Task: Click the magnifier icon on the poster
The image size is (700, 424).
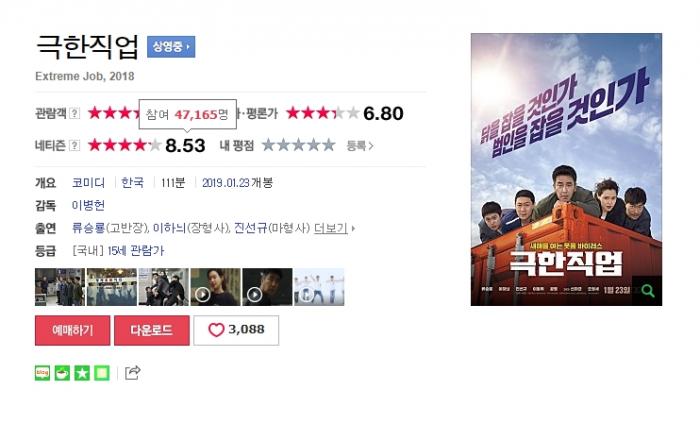Action: coord(647,291)
